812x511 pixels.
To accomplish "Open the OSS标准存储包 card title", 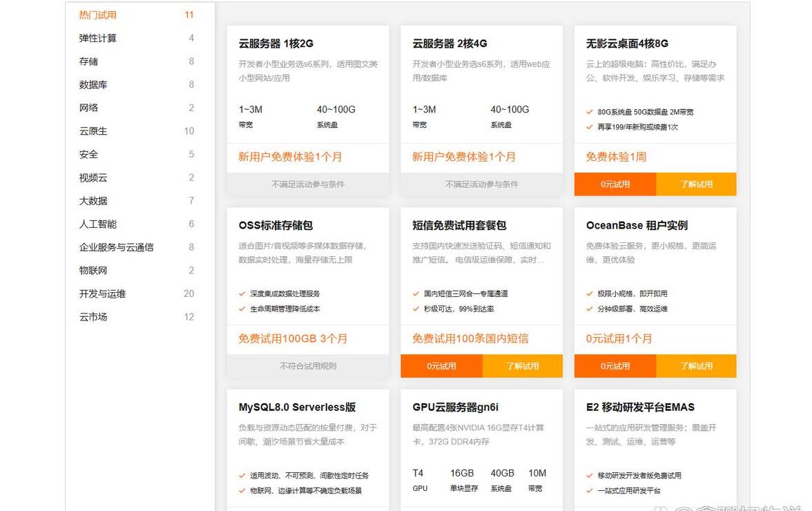I will pyautogui.click(x=275, y=225).
